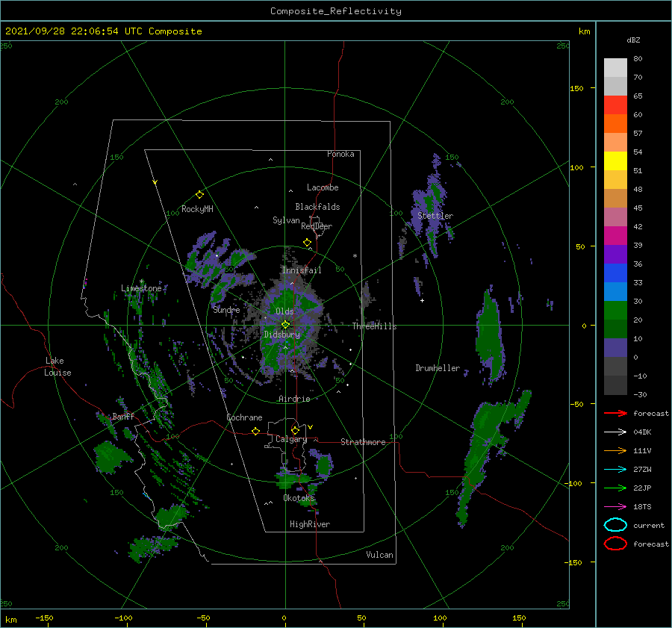The height and width of the screenshot is (628, 672).
Task: Select the purple 36–39 dBZ swatch
Action: [615, 255]
